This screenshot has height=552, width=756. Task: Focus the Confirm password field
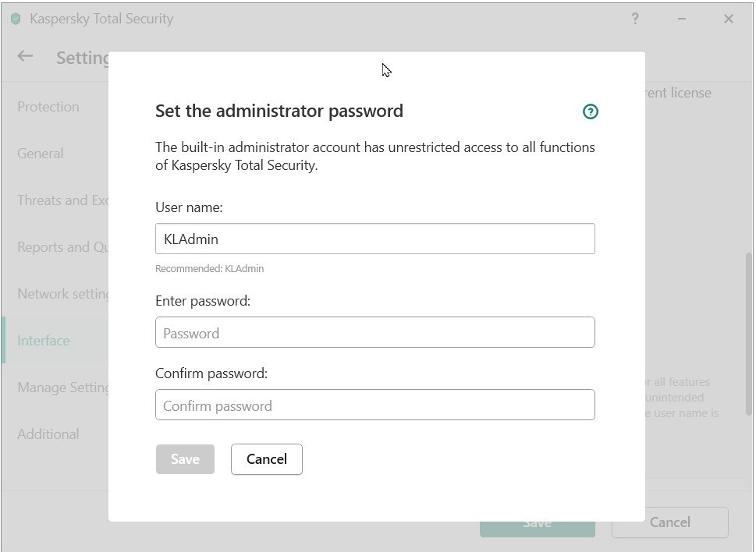[x=374, y=405]
